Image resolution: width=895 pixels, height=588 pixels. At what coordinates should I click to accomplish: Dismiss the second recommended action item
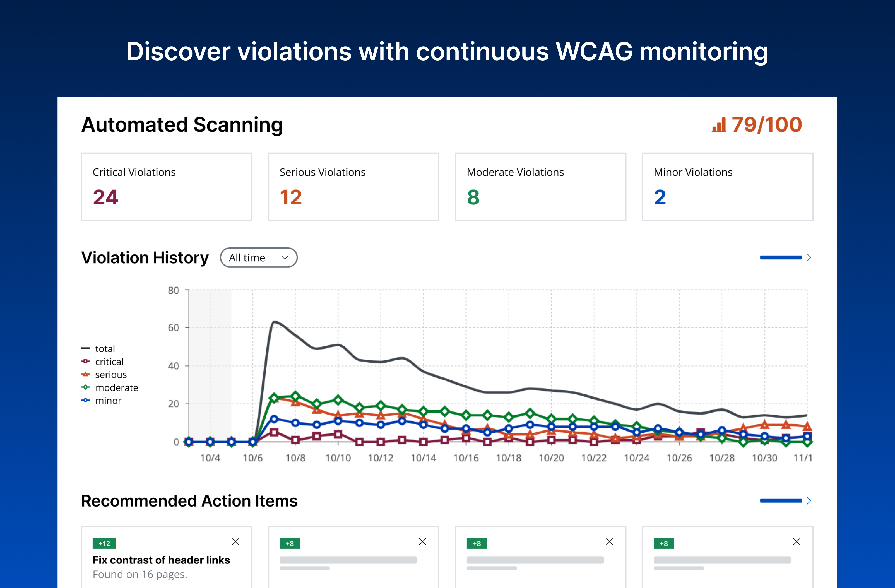[x=423, y=542]
